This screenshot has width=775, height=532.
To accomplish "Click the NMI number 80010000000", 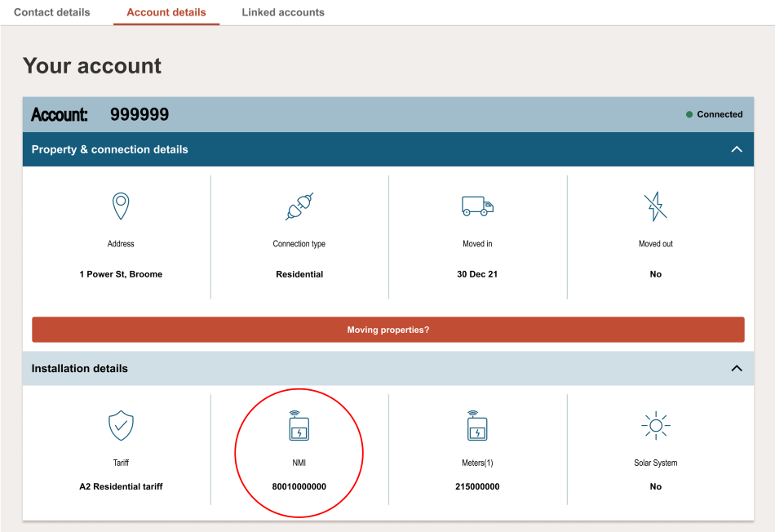I will pos(299,486).
